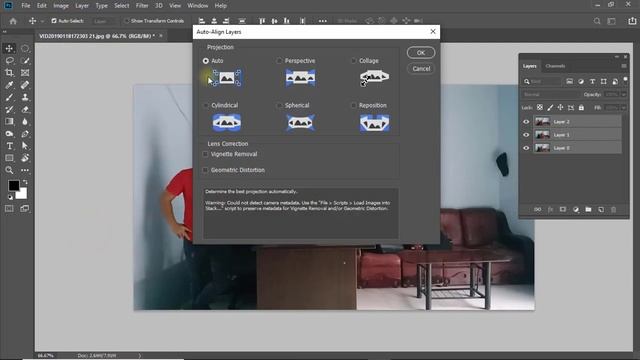Image resolution: width=640 pixels, height=360 pixels.
Task: Select the Auto projection radio button
Action: click(x=206, y=61)
